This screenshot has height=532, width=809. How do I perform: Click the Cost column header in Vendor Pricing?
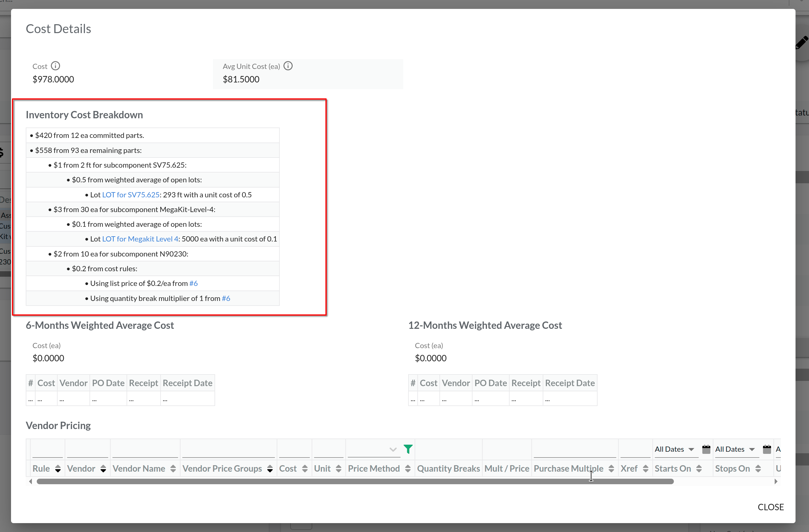(287, 469)
